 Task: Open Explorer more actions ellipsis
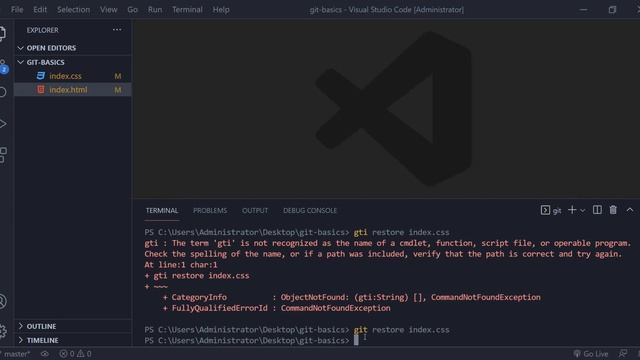click(117, 30)
